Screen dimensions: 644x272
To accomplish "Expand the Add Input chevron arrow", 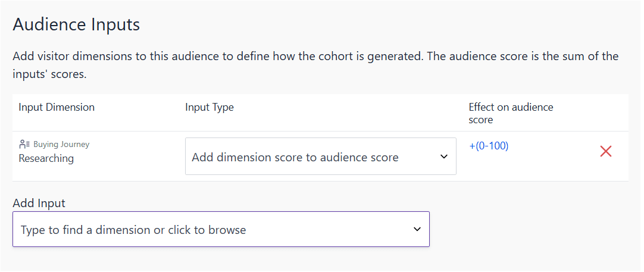I will 417,229.
